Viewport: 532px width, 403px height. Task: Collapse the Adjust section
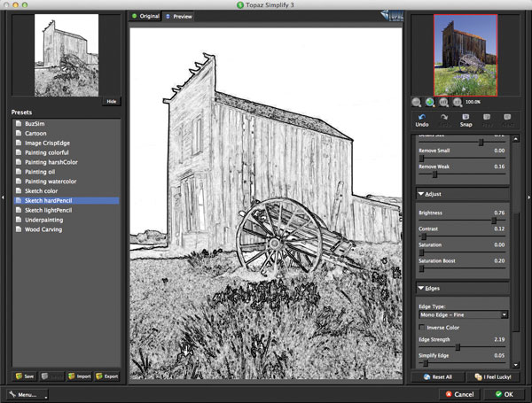421,194
